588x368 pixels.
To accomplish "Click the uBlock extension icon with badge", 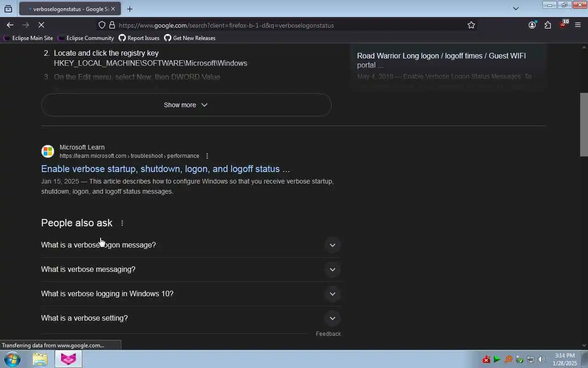I will coord(564,24).
